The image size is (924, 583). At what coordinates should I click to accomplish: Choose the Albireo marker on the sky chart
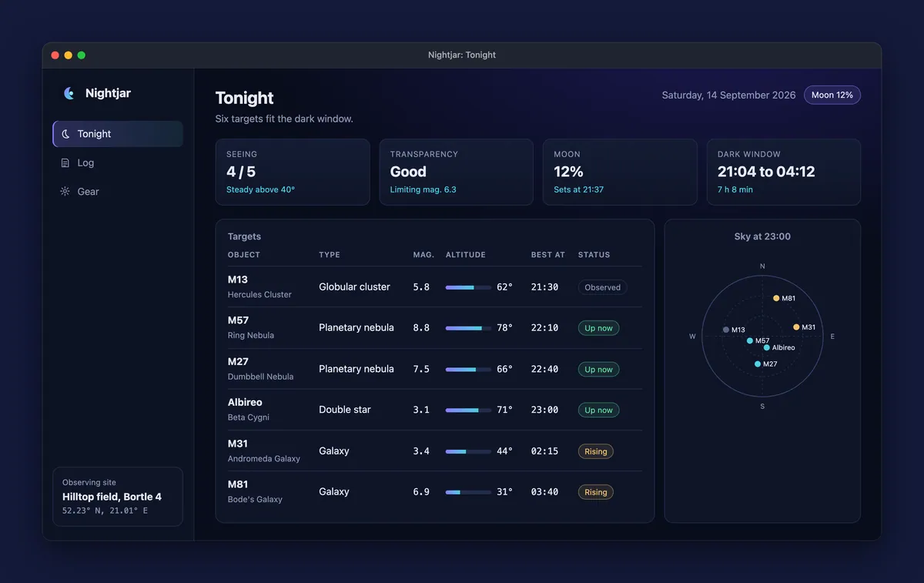767,347
